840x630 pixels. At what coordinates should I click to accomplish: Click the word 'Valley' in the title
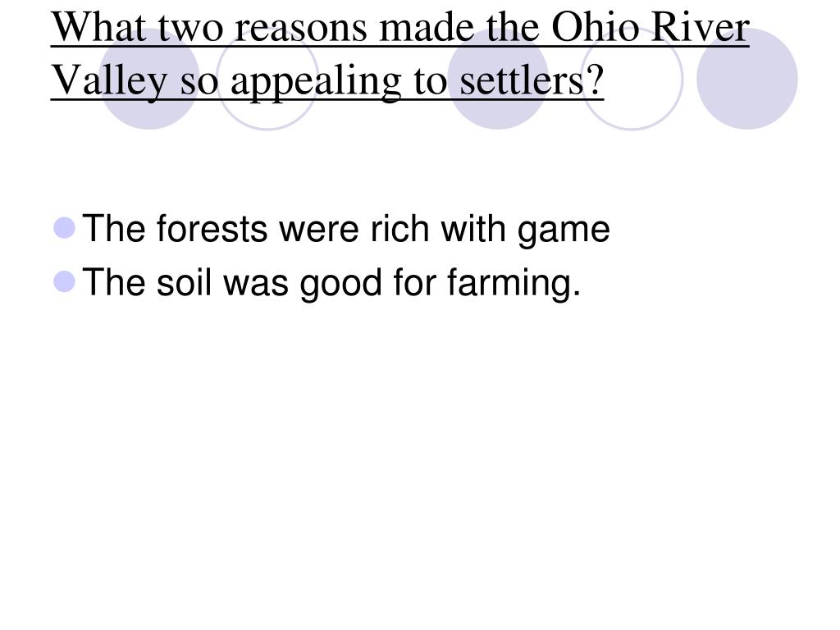[110, 81]
